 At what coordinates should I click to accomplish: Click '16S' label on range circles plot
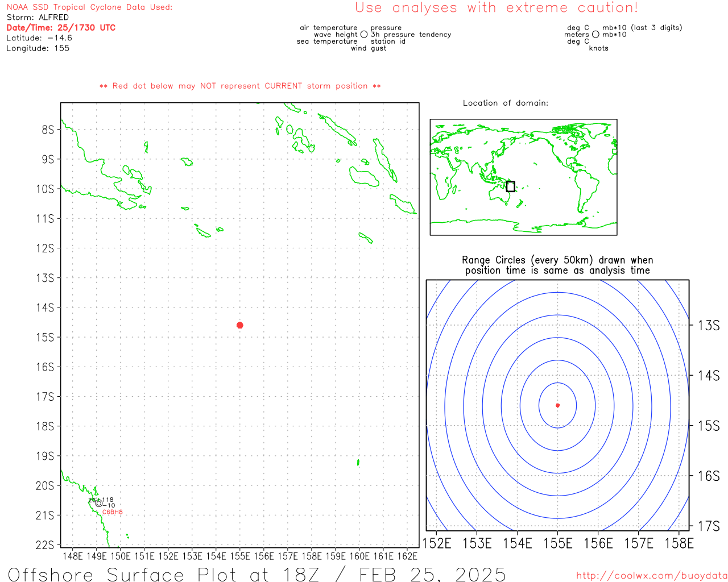click(x=709, y=476)
